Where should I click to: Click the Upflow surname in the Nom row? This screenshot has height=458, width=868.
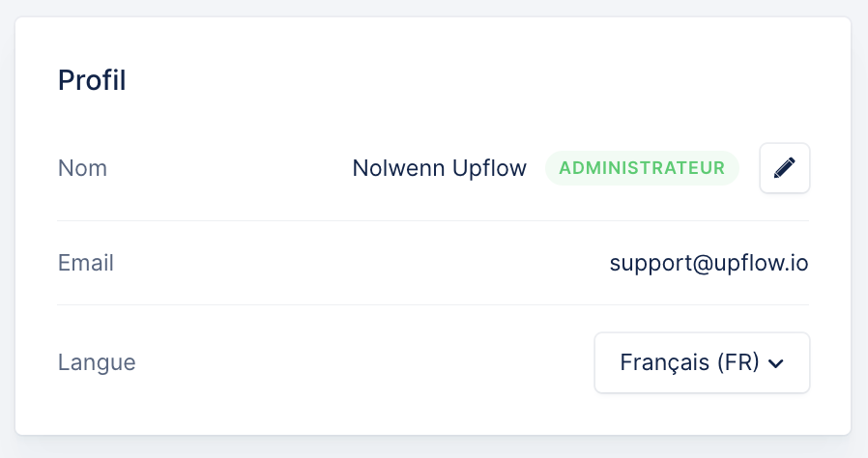point(489,168)
